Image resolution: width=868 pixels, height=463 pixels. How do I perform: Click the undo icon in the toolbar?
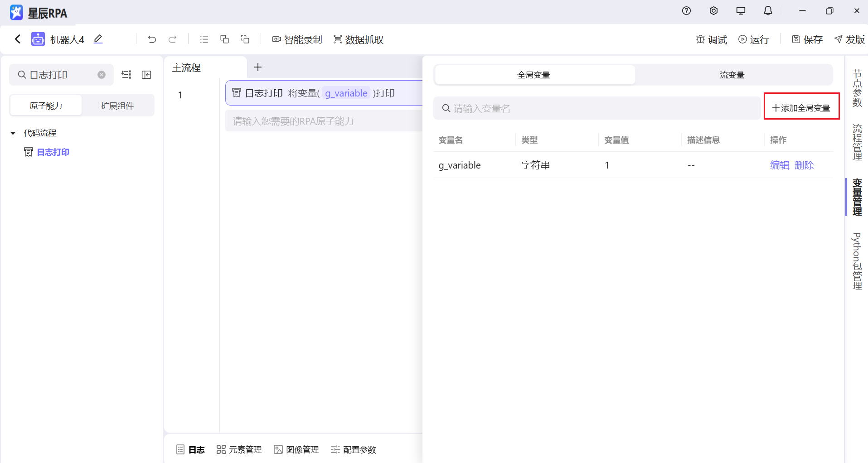click(152, 39)
